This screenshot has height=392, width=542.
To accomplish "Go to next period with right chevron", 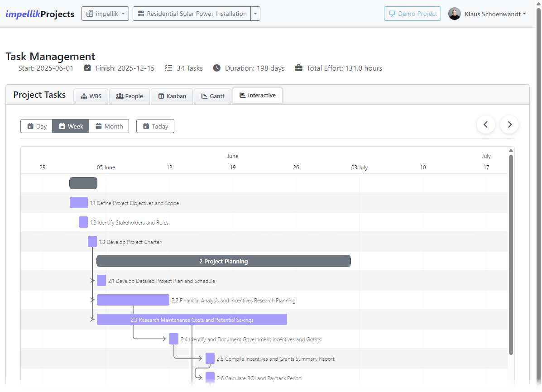I will pos(509,124).
